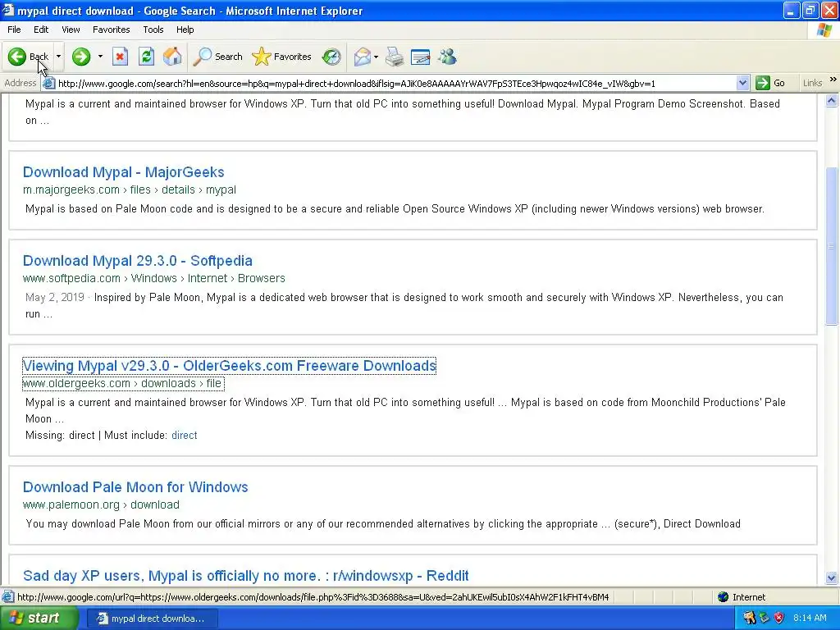Viewport: 840px width, 630px height.
Task: Open the View menu
Action: [x=71, y=30]
